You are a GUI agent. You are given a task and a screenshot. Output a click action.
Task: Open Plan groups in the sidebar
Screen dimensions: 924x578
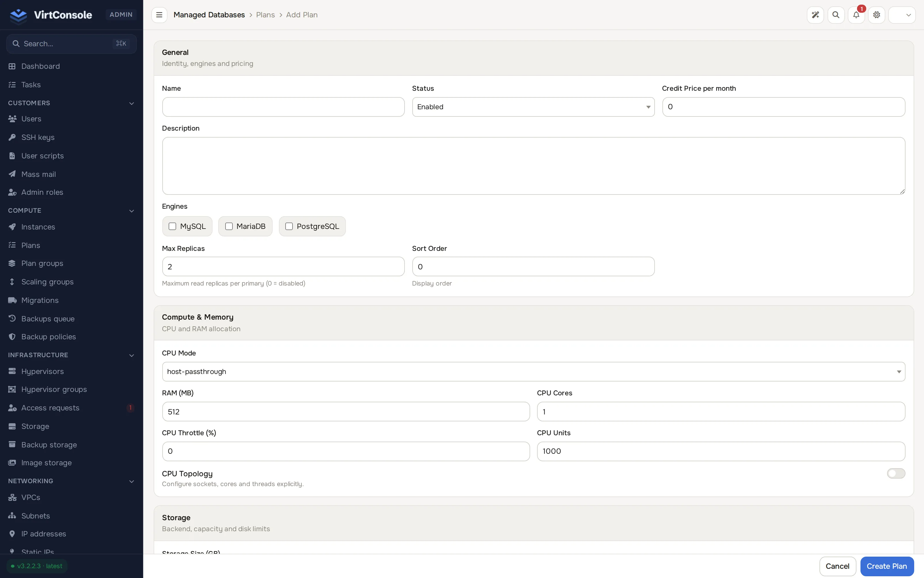tap(71, 263)
